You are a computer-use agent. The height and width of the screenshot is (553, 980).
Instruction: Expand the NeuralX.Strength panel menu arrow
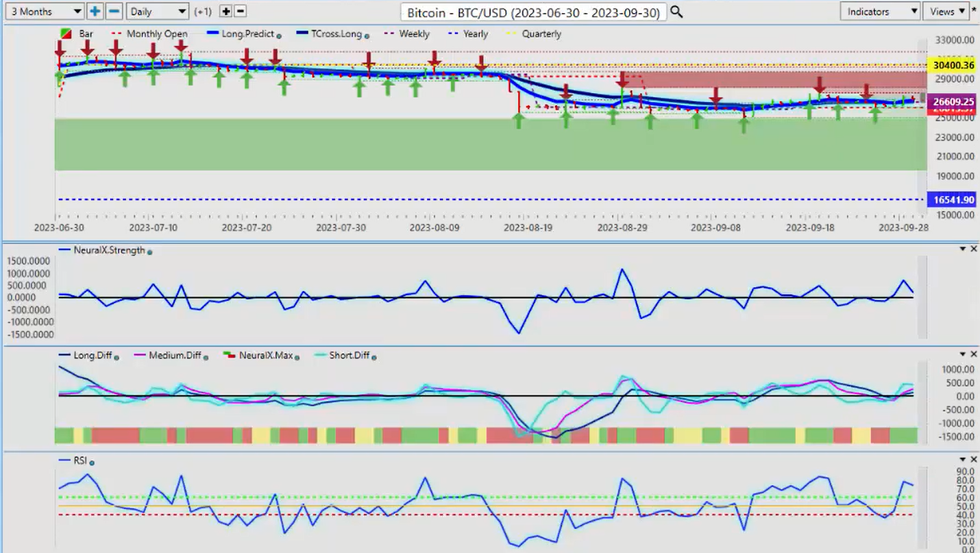click(963, 249)
